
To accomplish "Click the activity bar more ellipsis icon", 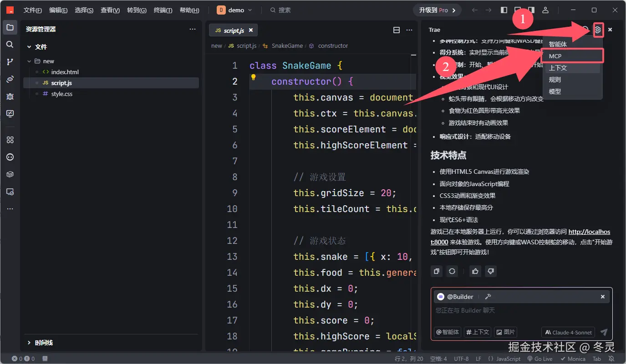I will pos(10,209).
